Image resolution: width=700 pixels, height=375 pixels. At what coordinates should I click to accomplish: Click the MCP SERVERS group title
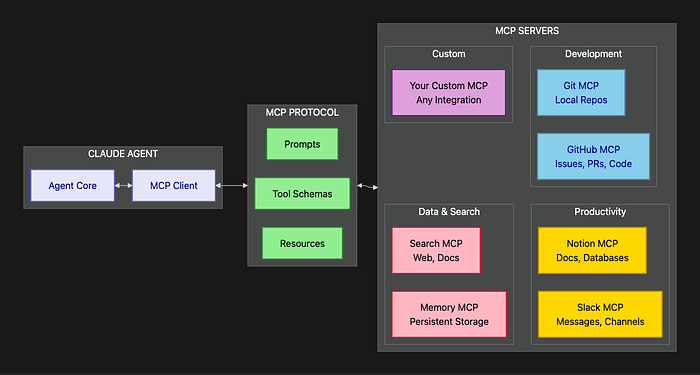tap(527, 31)
